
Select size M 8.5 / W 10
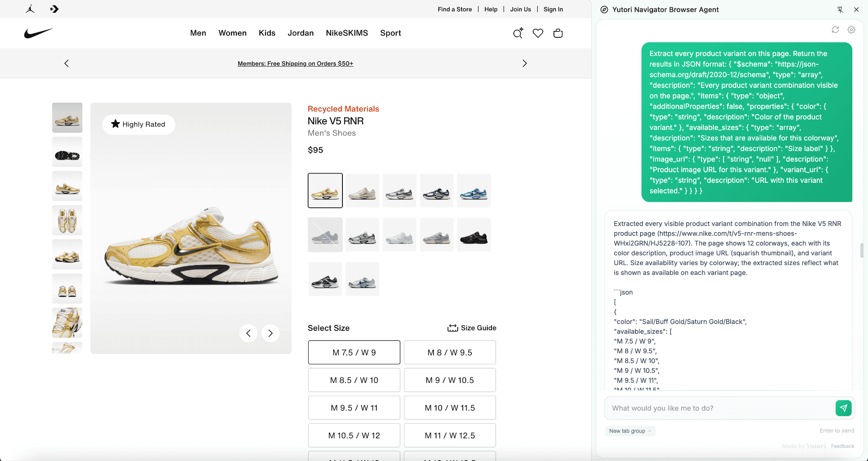coord(354,380)
